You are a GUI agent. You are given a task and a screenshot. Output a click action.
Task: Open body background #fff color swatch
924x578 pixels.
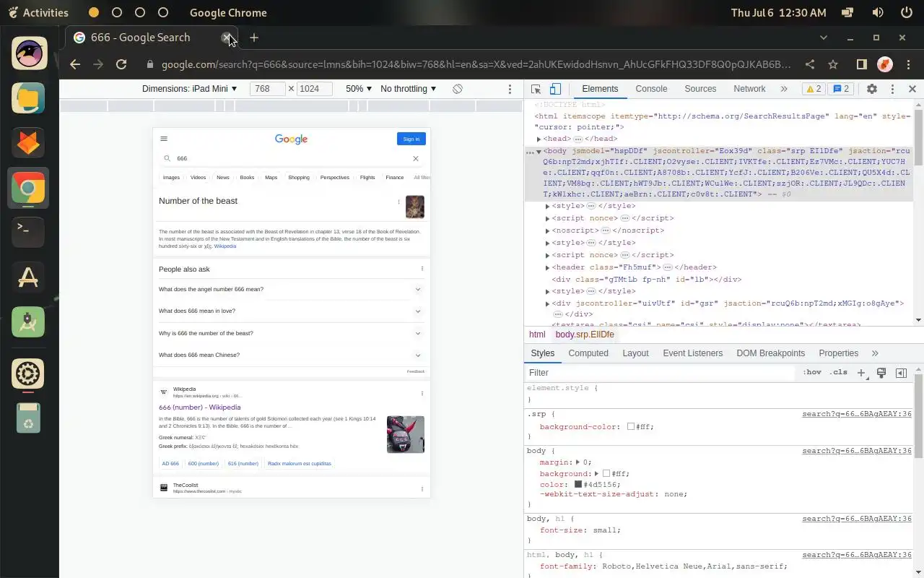coord(606,474)
